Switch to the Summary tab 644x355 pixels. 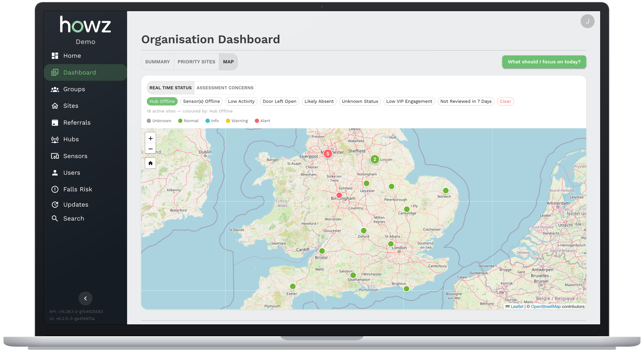[158, 62]
